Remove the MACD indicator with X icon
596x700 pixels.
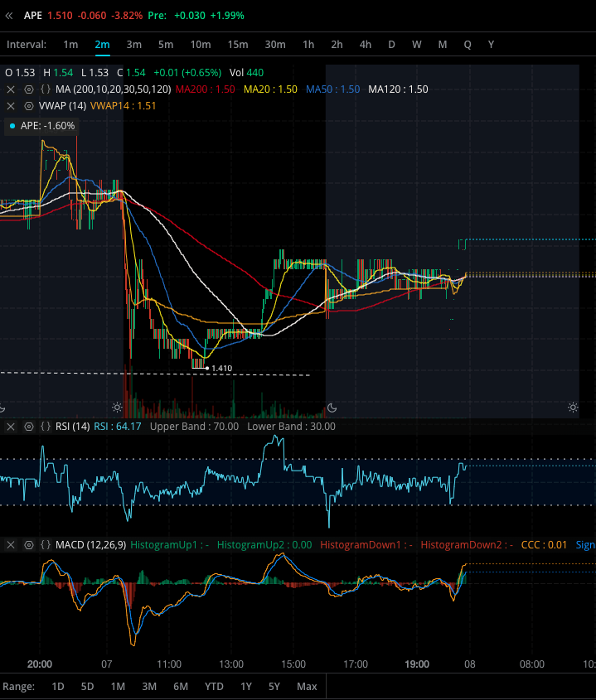coord(11,544)
